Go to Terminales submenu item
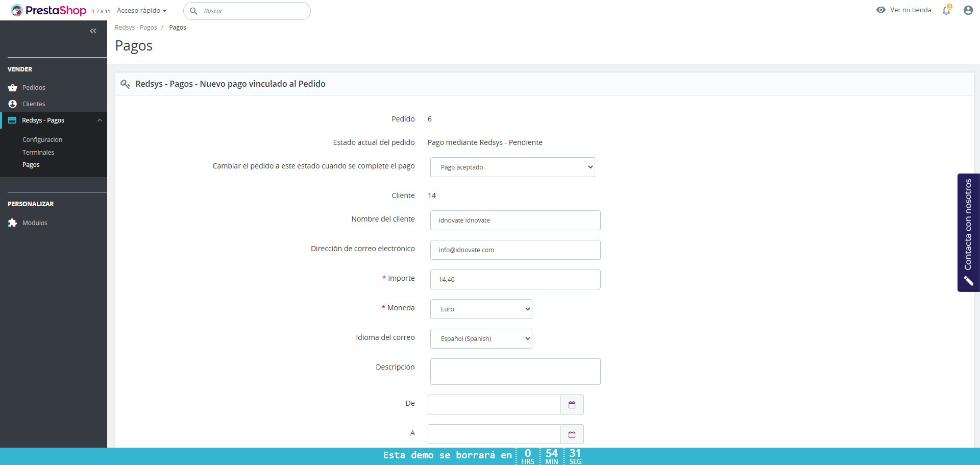980x465 pixels. click(x=38, y=152)
